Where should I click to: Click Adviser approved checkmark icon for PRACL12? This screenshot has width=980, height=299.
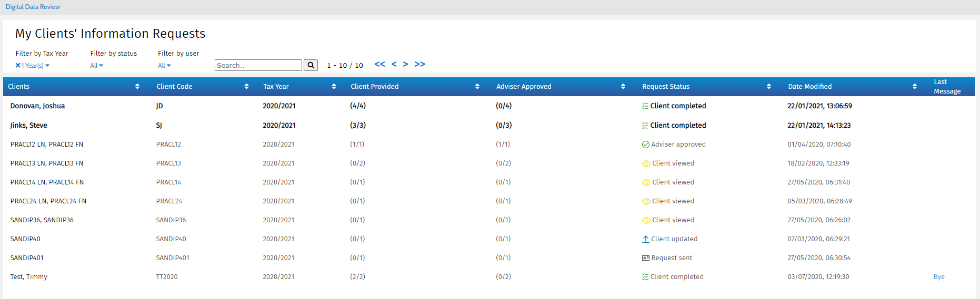pos(646,145)
